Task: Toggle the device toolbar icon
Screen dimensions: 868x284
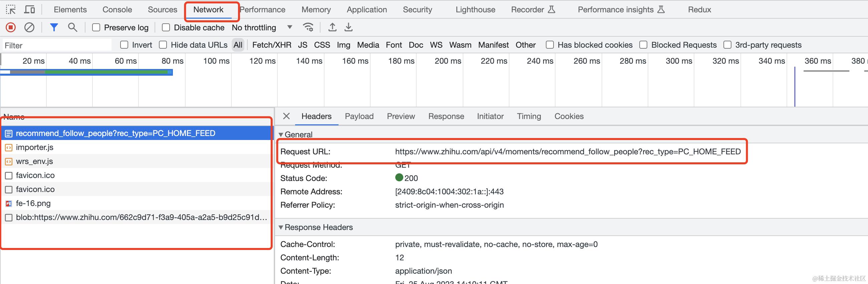Action: pos(30,9)
